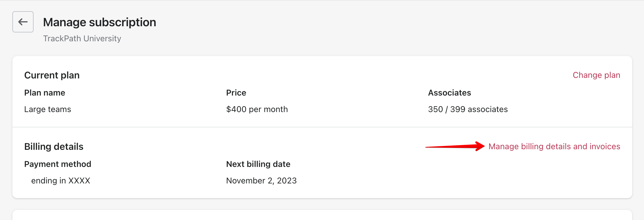Image resolution: width=644 pixels, height=220 pixels.
Task: Click the Price column header
Action: coord(236,92)
